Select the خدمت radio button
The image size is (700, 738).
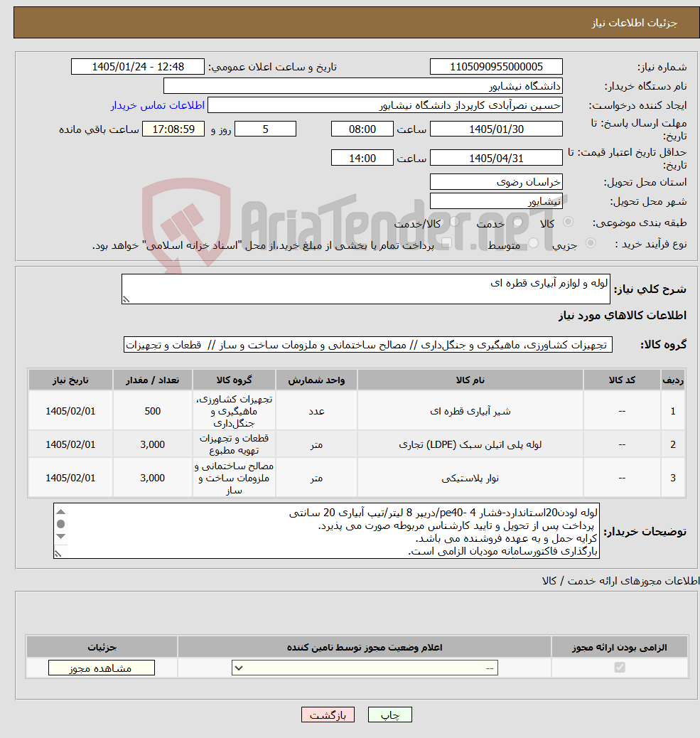pos(518,222)
